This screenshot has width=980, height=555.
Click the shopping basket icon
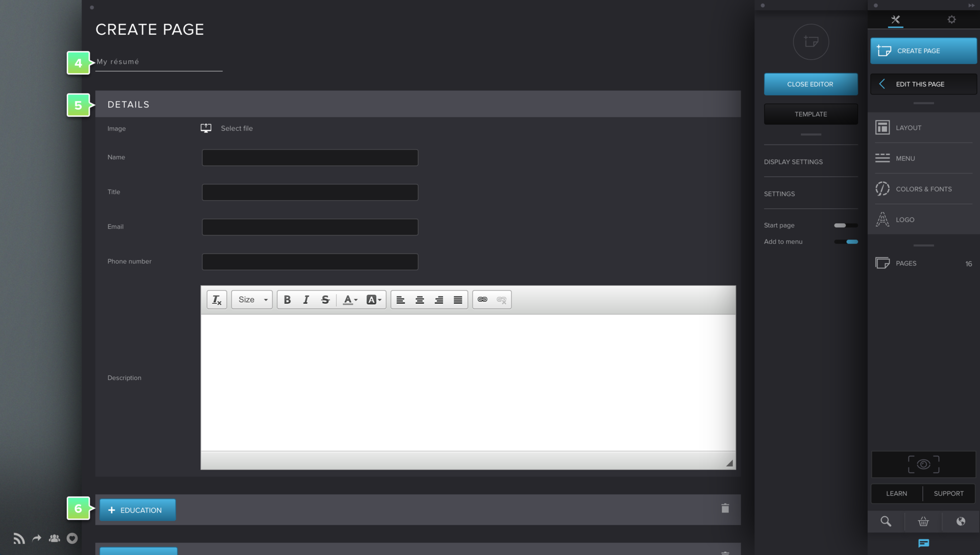point(923,521)
